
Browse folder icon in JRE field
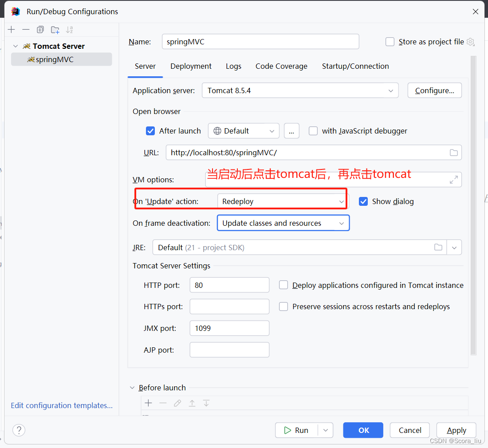coord(438,248)
